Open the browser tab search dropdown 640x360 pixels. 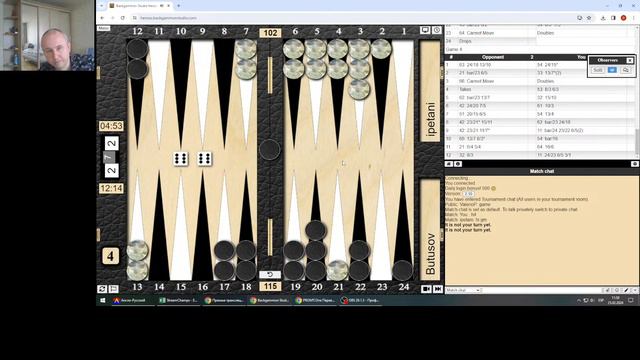[102, 6]
